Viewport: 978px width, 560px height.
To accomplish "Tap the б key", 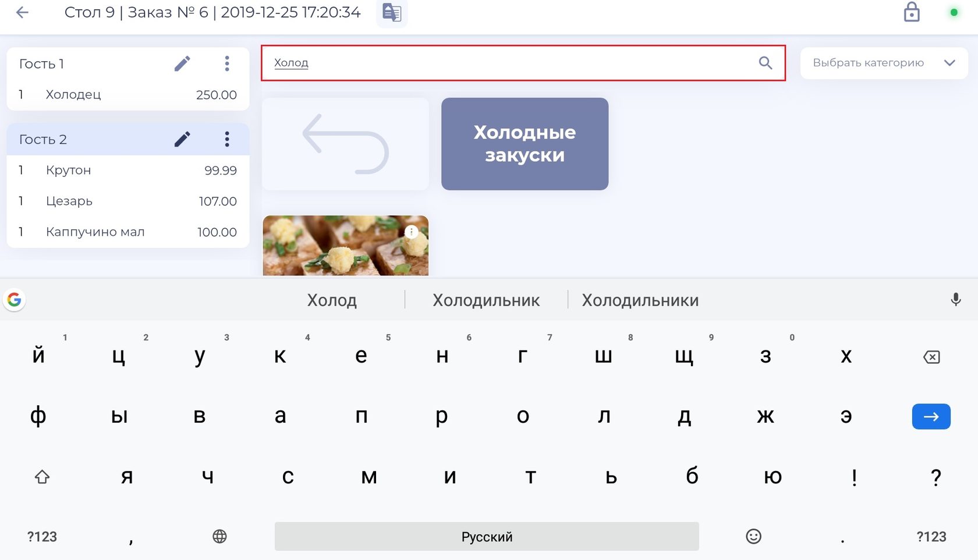I will coord(692,476).
